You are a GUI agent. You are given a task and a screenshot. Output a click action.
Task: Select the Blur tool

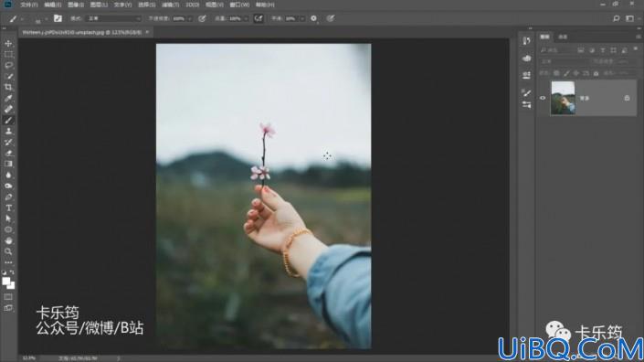click(x=8, y=175)
